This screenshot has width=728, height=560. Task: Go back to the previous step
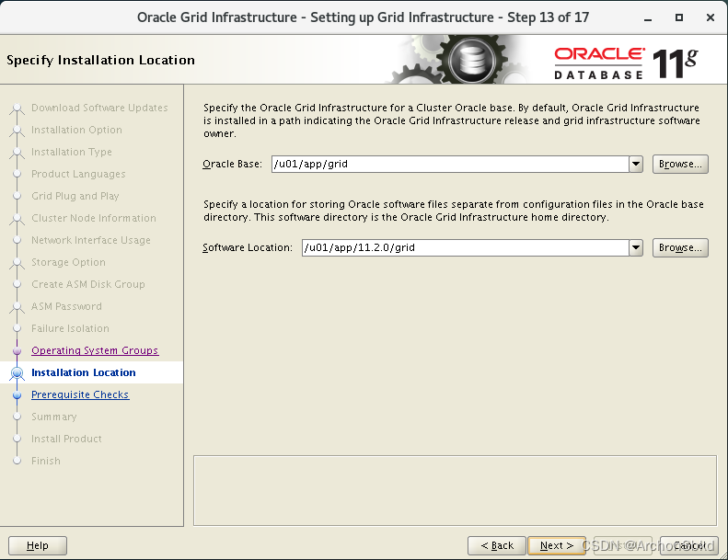[497, 545]
